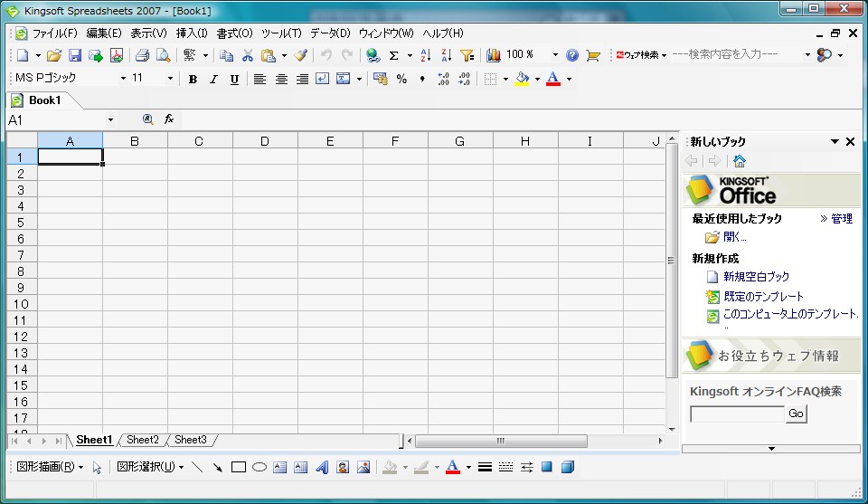Export to PDF icon
The height and width of the screenshot is (504, 868).
click(x=117, y=55)
